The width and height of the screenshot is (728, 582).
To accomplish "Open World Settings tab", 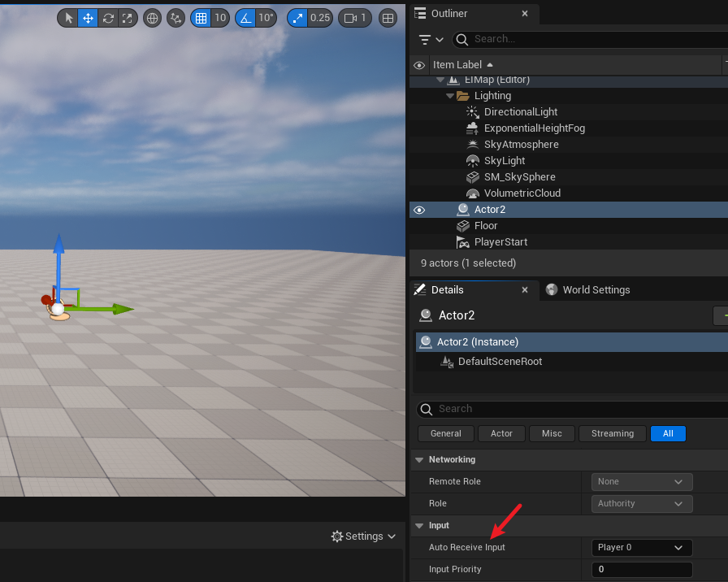I will 587,290.
